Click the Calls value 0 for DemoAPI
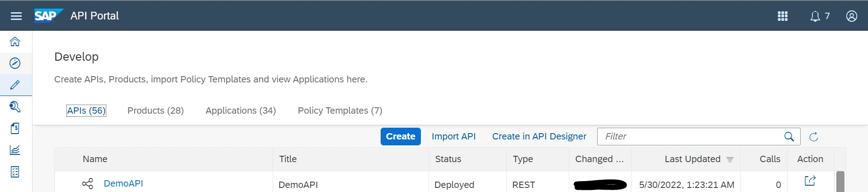The height and width of the screenshot is (192, 868). pyautogui.click(x=778, y=185)
